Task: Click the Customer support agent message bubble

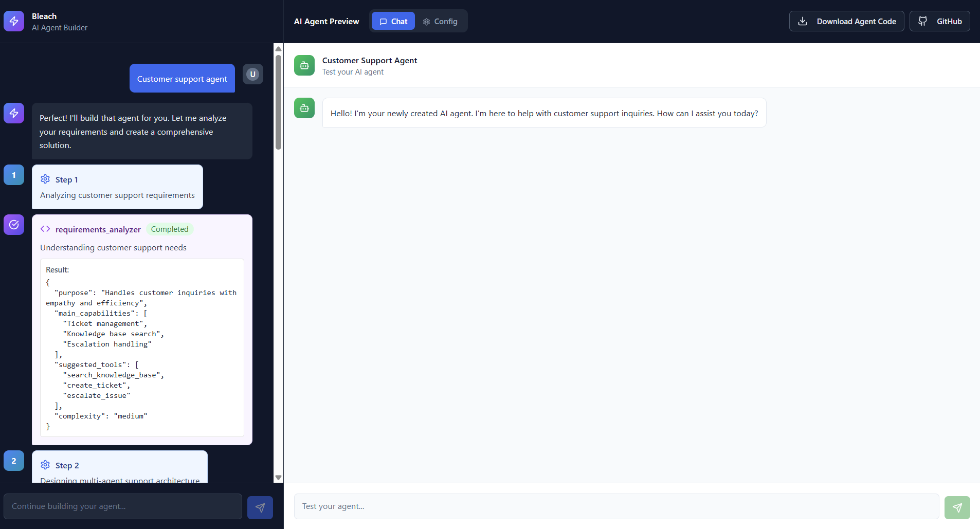Action: coord(182,78)
